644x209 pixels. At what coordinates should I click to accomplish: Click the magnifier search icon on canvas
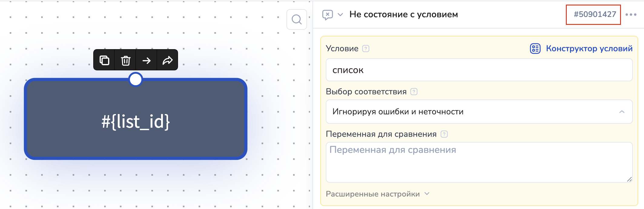296,19
